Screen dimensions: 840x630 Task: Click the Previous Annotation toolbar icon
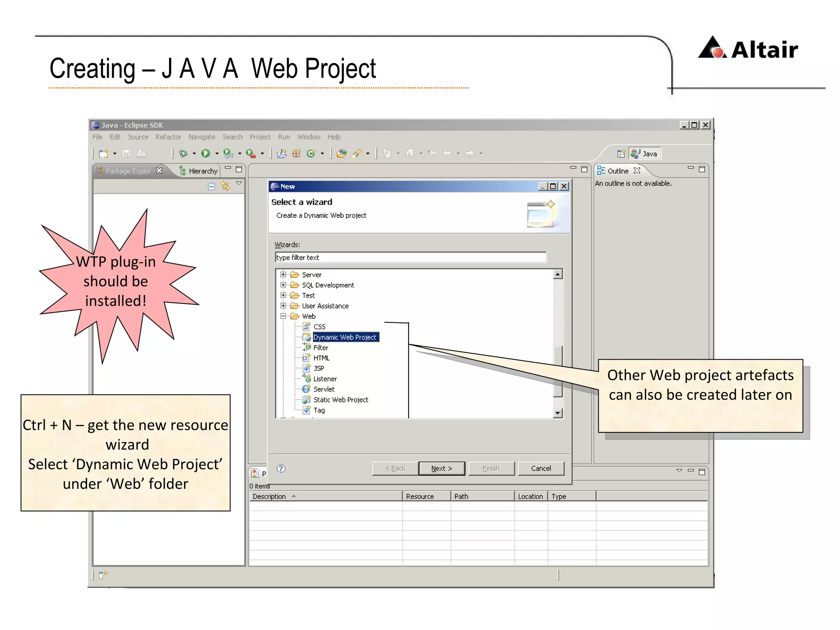click(409, 153)
